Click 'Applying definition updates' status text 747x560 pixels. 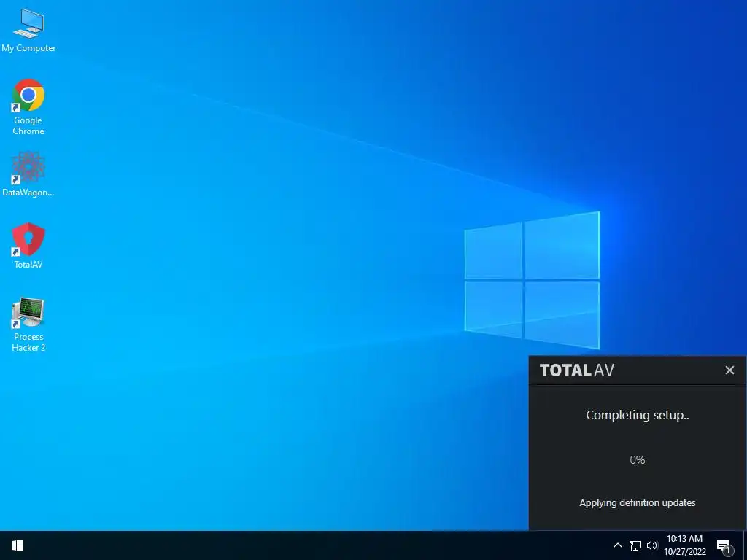[x=638, y=503]
